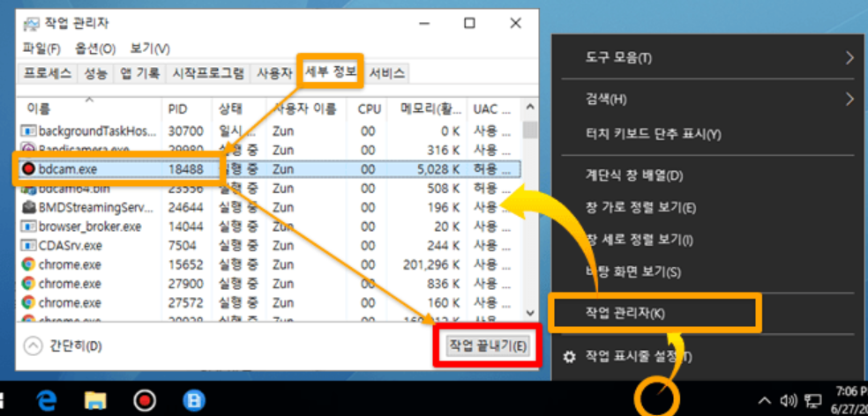
Task: Click the browser_broker.exe process icon
Action: [27, 227]
